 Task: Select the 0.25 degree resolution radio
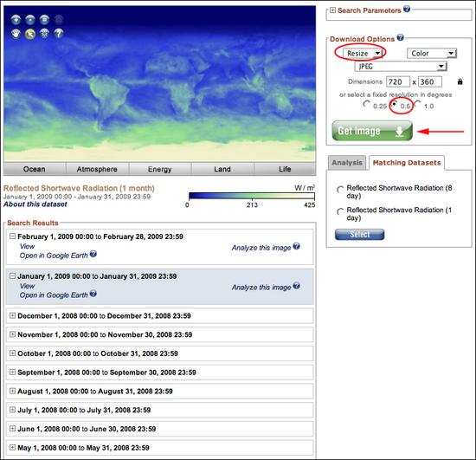tap(366, 105)
